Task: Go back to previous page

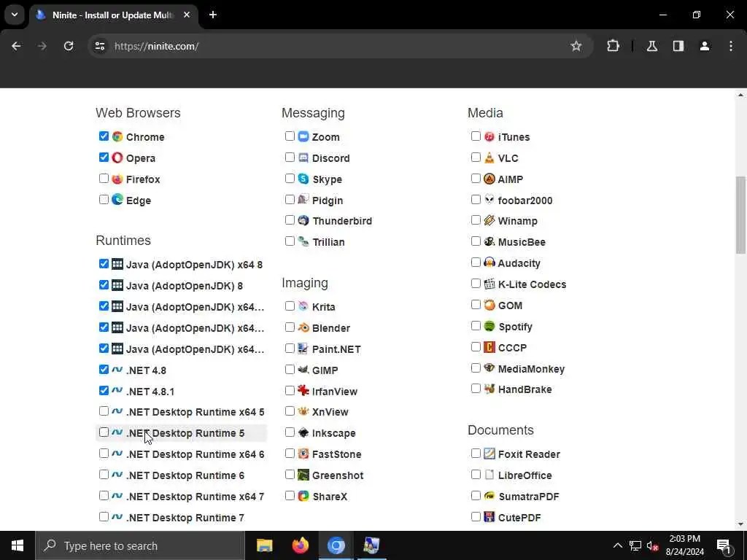Action: (x=16, y=46)
